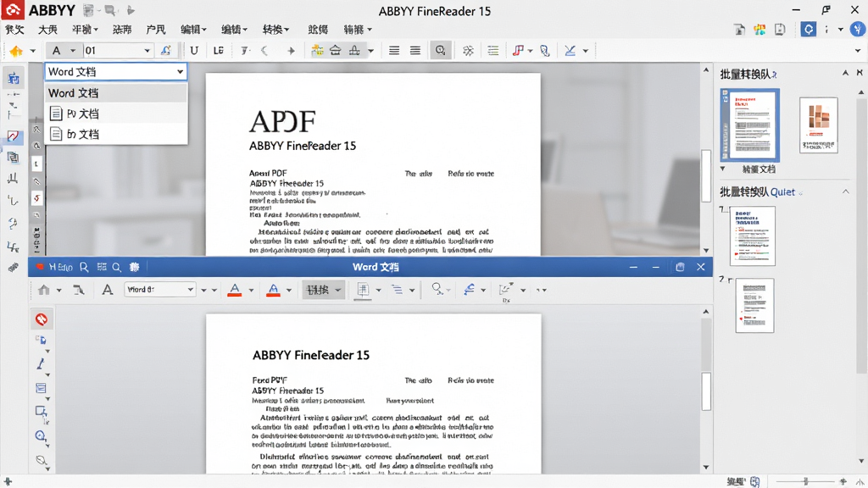Screen dimensions: 868x488
Task: Click the H Edio label in Word window title bar
Action: [x=60, y=267]
